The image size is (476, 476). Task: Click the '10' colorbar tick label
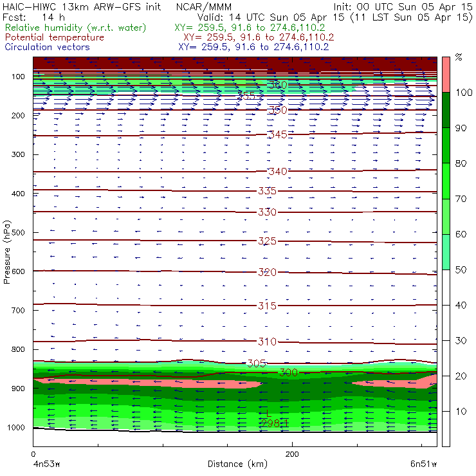(461, 412)
